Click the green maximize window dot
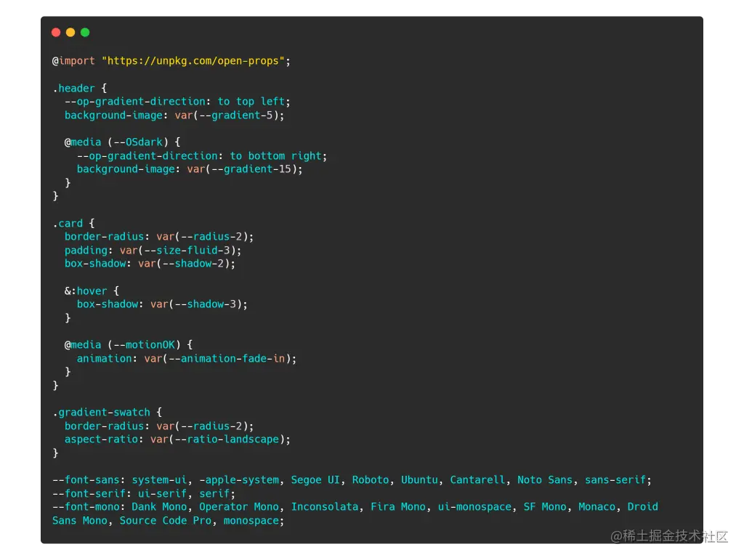The width and height of the screenshot is (744, 560). tap(85, 32)
